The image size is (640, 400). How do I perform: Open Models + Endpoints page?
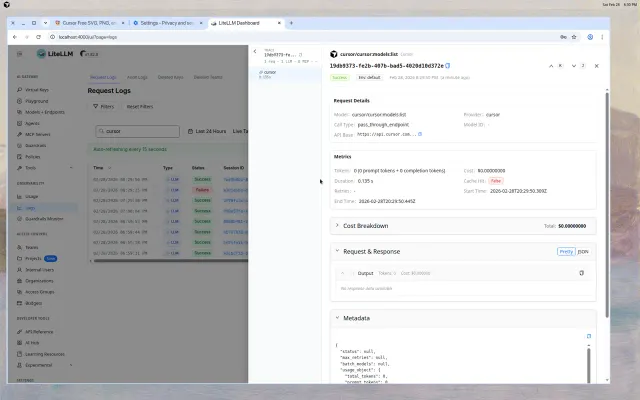tap(44, 112)
